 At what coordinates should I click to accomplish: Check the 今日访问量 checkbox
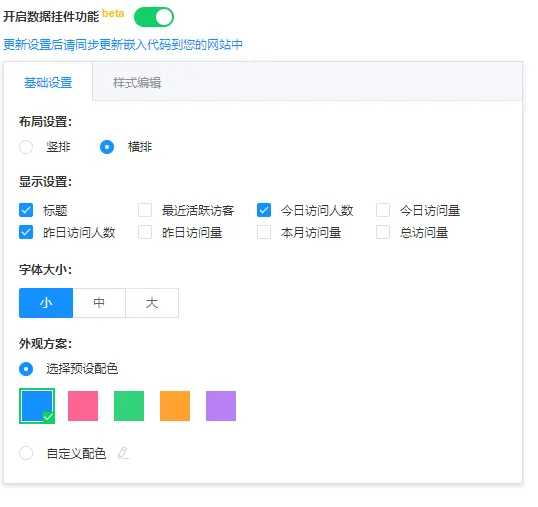point(383,210)
